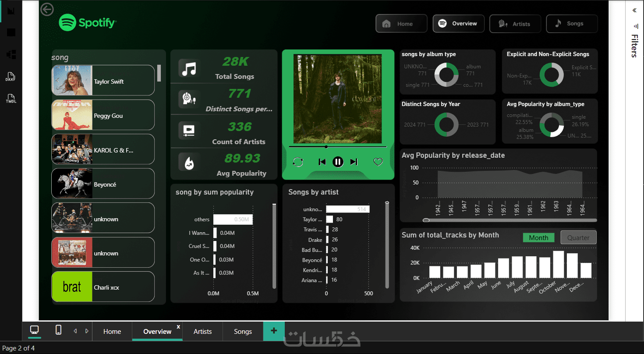Click the player progress bar handle
This screenshot has height=354, width=644.
[x=326, y=147]
